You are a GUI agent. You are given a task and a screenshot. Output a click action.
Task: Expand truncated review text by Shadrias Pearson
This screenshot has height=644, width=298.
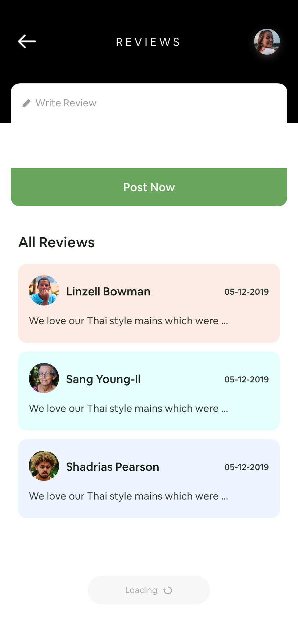click(128, 496)
